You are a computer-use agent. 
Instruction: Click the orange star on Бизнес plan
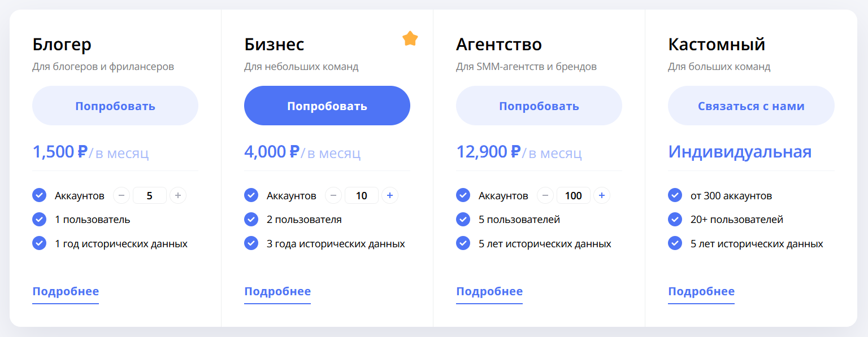[410, 38]
